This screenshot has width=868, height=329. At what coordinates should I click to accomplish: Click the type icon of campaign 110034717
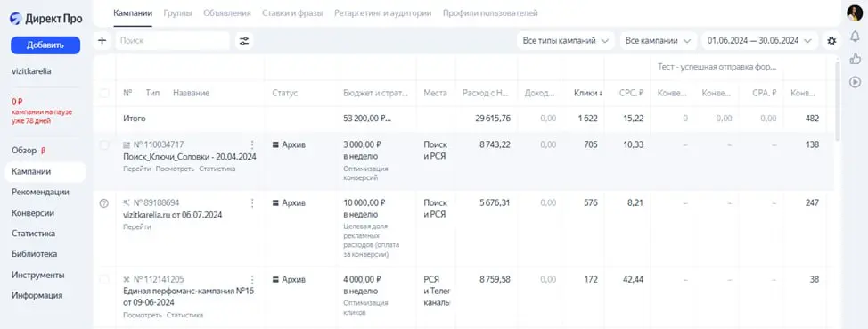click(127, 145)
